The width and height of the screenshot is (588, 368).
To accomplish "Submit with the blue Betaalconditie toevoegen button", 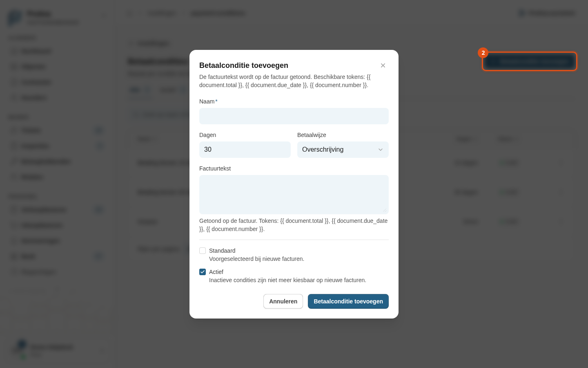I will coord(348,301).
